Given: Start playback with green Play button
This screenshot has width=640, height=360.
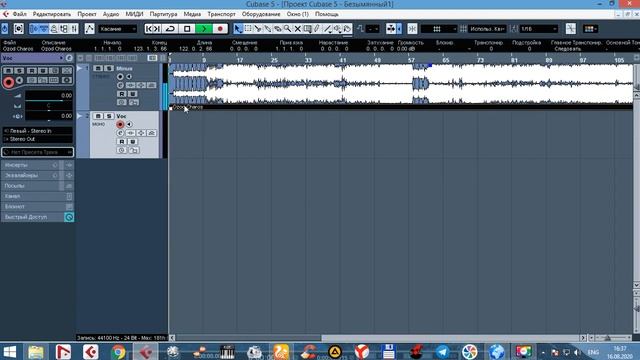Looking at the screenshot, I should (204, 29).
